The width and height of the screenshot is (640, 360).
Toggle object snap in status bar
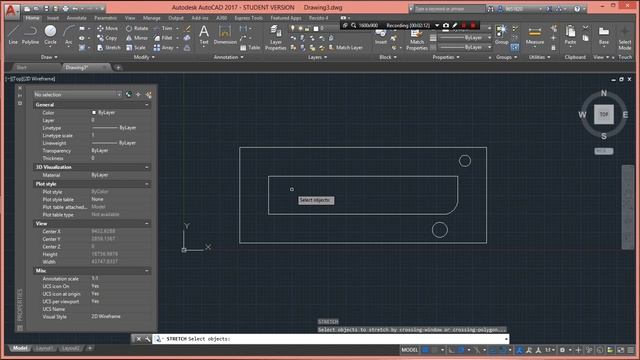[x=502, y=350]
